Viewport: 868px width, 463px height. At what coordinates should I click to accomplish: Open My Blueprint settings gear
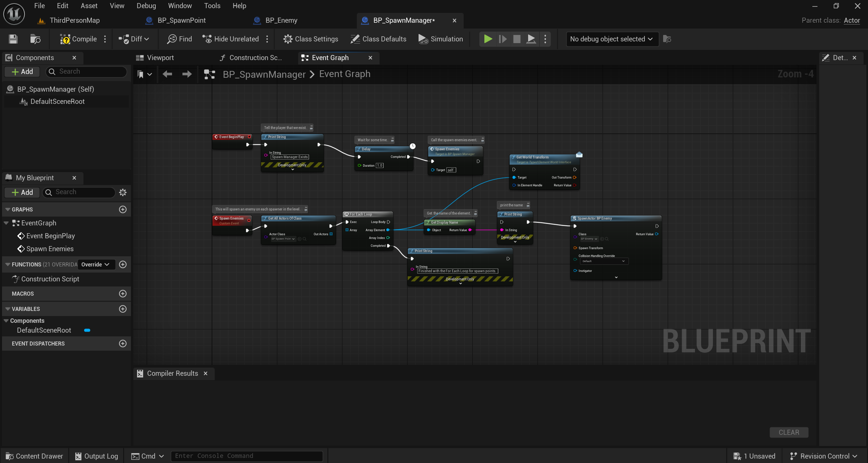coord(123,192)
